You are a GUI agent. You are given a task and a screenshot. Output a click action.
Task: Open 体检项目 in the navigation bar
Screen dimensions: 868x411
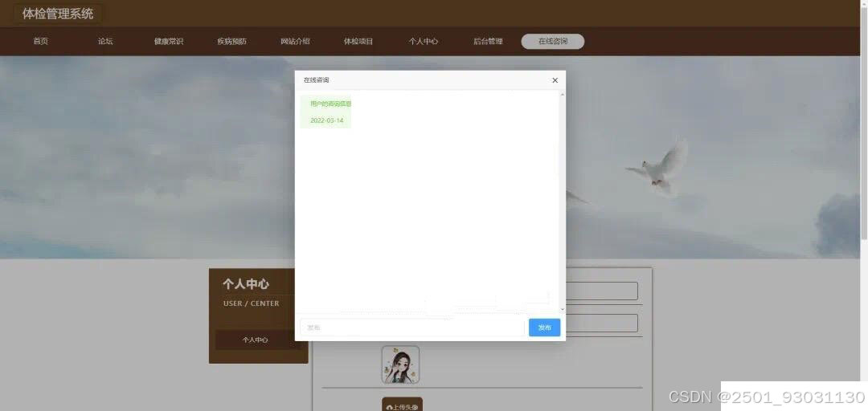pos(358,42)
